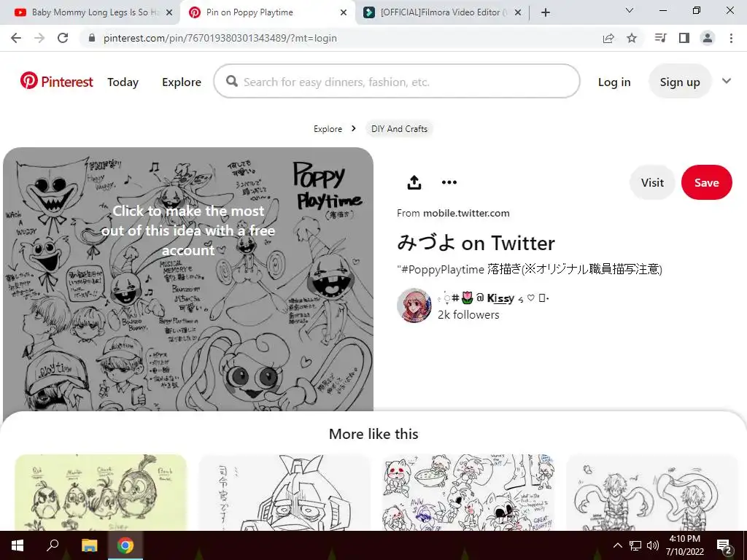Open the browser side panel icon
Screen dimensions: 747x560
(x=684, y=38)
